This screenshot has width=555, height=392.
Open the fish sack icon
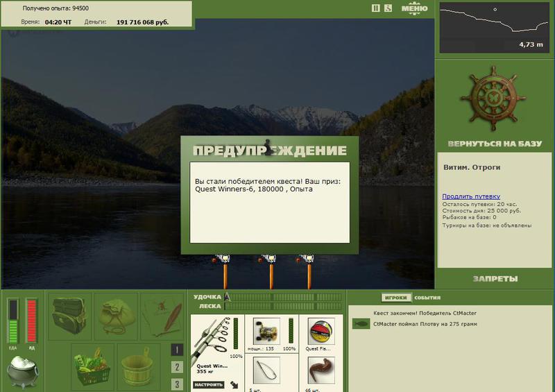[x=117, y=316]
